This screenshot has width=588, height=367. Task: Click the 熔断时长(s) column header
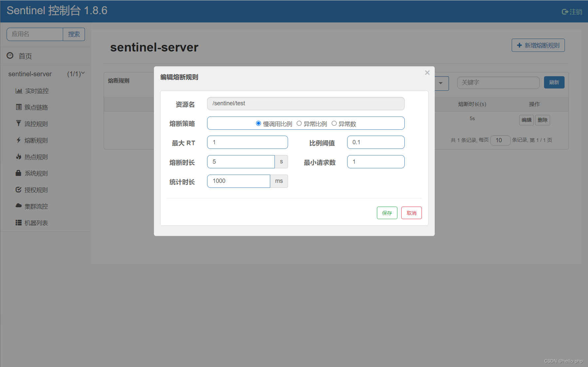pyautogui.click(x=472, y=104)
